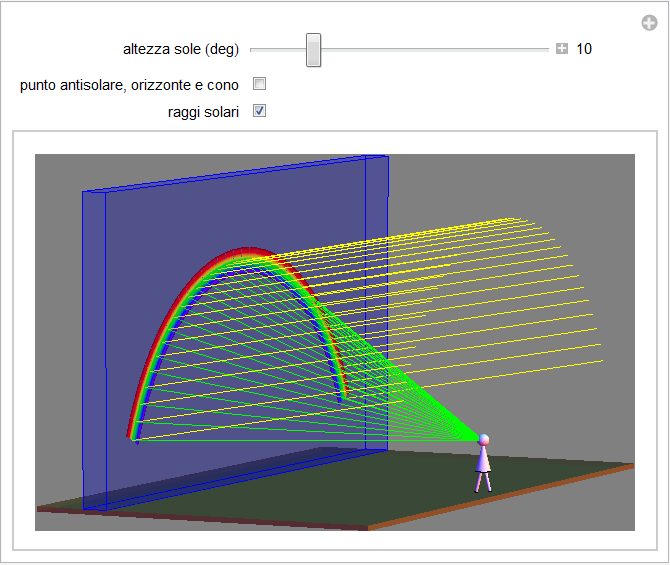Click the 'punto antisolare, orizzonte e cono' label

click(x=129, y=85)
